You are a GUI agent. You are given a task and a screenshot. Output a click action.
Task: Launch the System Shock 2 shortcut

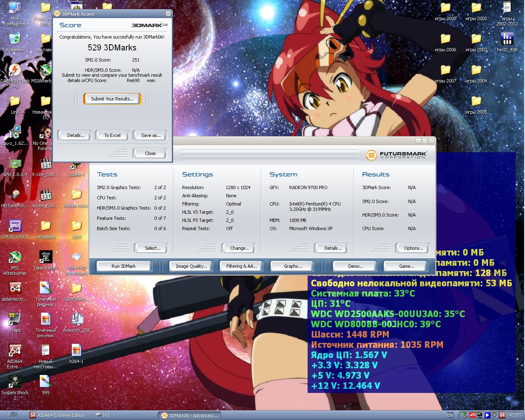(x=15, y=388)
